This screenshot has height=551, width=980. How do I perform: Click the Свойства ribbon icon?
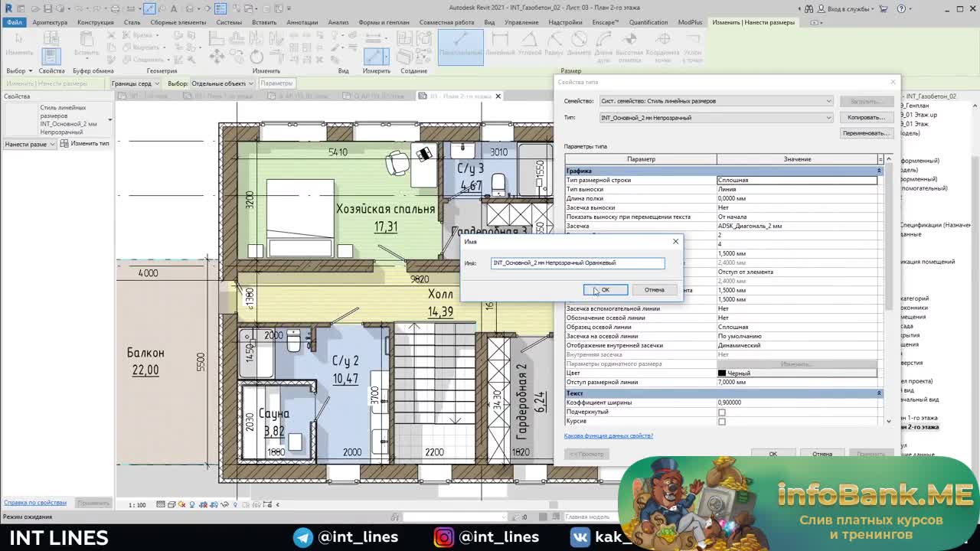point(51,55)
